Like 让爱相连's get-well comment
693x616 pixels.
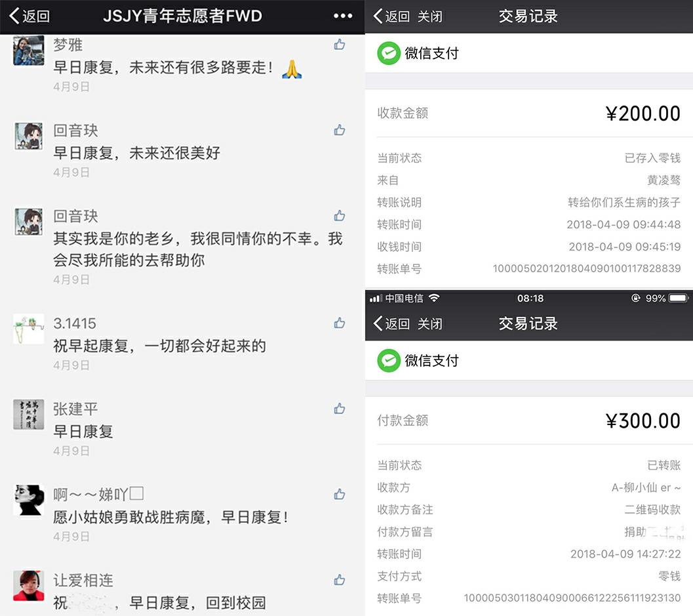click(x=339, y=580)
